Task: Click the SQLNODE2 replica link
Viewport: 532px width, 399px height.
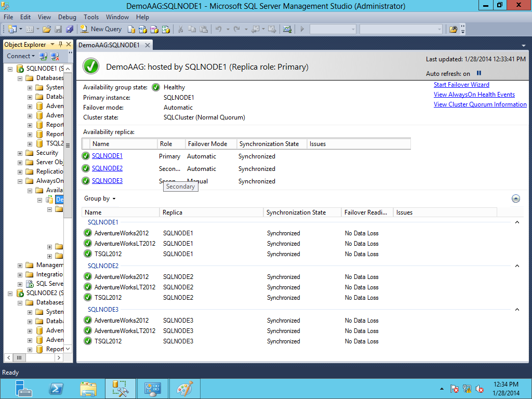Action: click(x=107, y=168)
